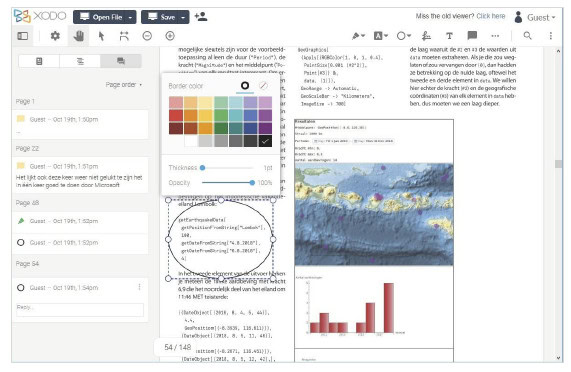This screenshot has height=372, width=571.
Task: Click the Page 54 heading
Action: [x=27, y=264]
